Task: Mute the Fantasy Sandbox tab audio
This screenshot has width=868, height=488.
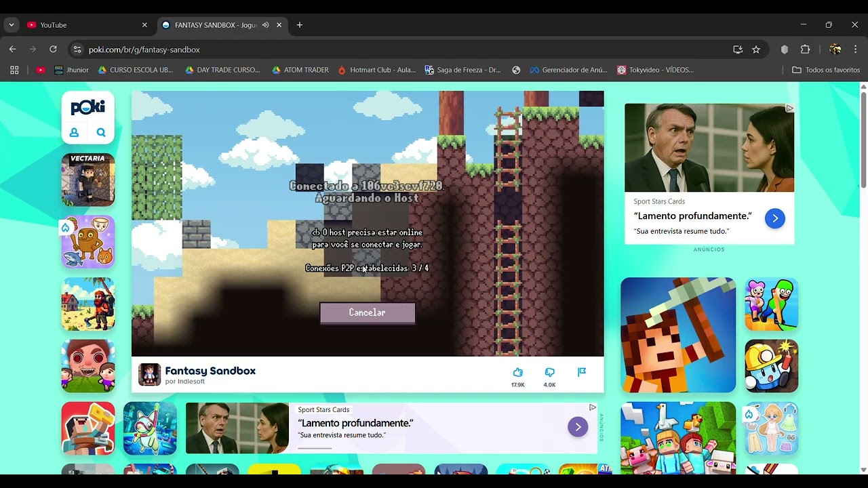Action: pos(266,25)
